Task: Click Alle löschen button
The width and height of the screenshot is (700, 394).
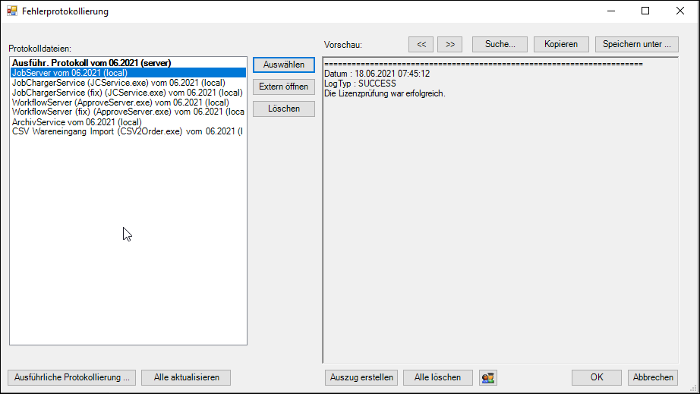Action: point(438,377)
